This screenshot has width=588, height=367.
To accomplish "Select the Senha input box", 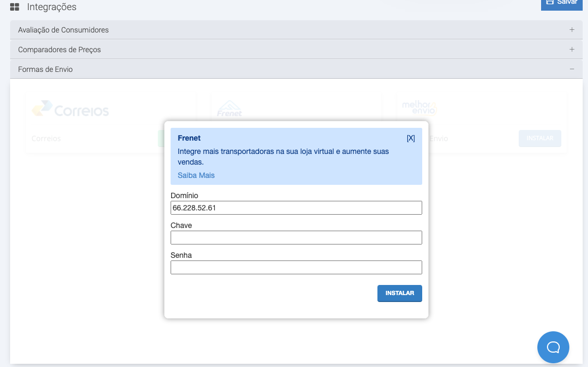I will 296,267.
